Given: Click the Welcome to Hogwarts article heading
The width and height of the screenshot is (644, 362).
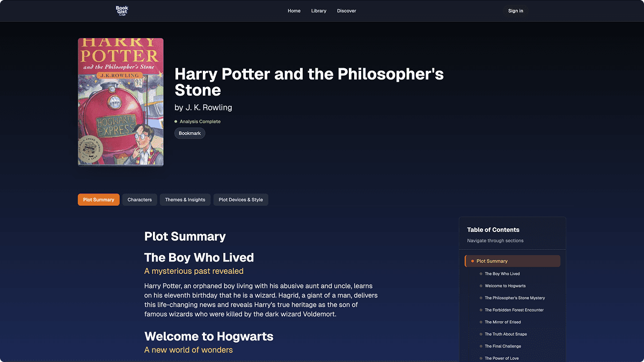Looking at the screenshot, I should (209, 337).
